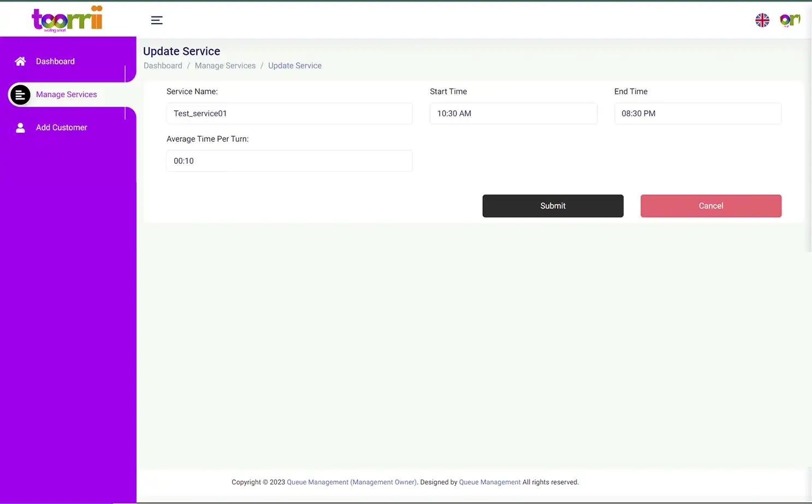
Task: Click the Queue Management designer link
Action: point(489,482)
